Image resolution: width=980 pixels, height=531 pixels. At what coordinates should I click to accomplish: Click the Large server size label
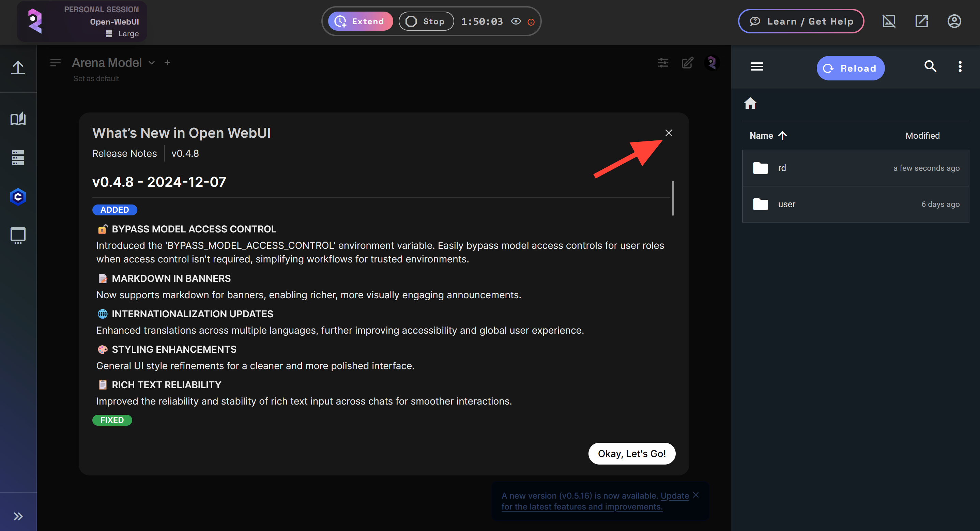pos(128,33)
